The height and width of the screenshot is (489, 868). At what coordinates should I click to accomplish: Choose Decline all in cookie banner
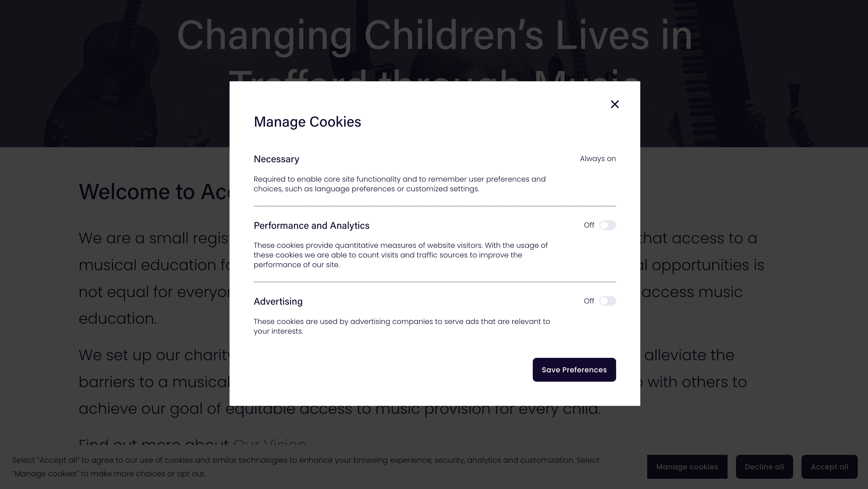764,467
